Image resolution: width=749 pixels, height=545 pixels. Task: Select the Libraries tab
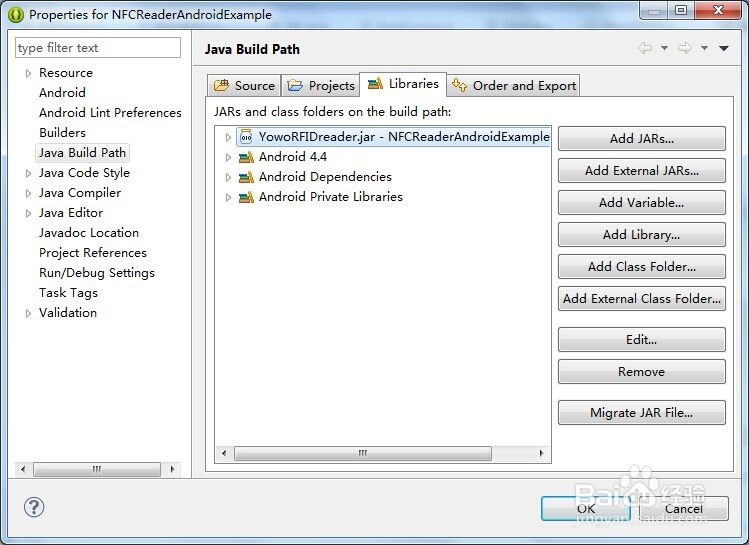[403, 84]
